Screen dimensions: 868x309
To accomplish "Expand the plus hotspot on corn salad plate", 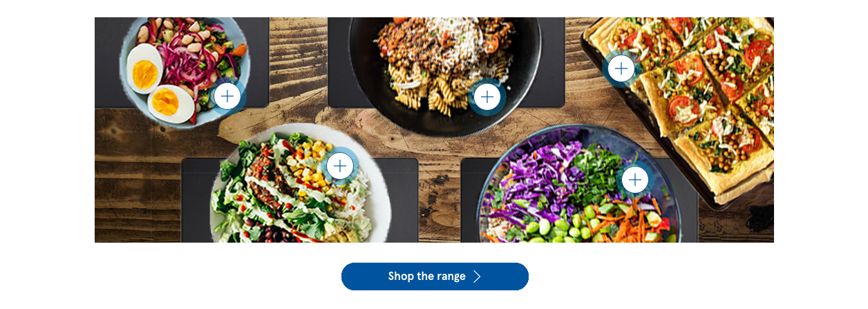I will point(339,166).
